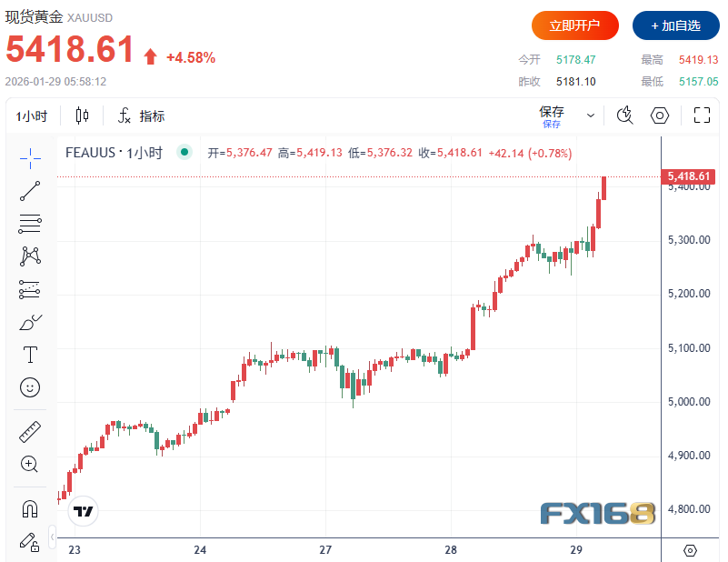Toggle magnet mode for drawings
Image resolution: width=728 pixels, height=562 pixels.
coord(30,509)
